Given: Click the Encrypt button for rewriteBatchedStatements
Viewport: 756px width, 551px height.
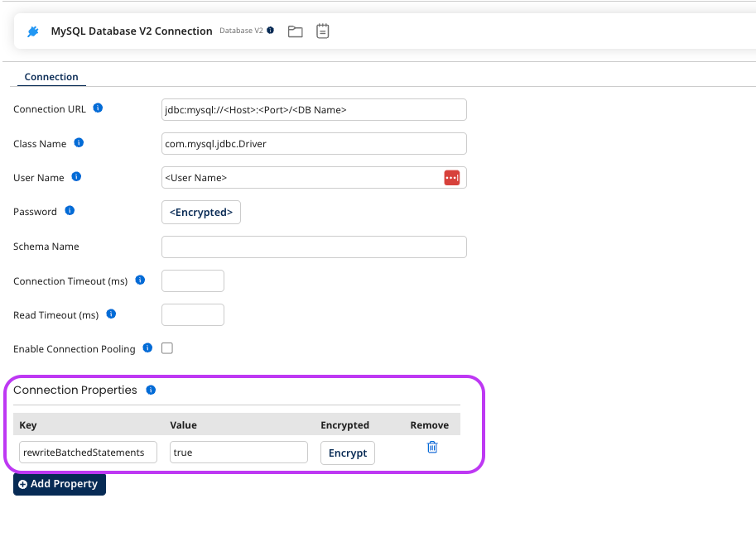Looking at the screenshot, I should [x=347, y=453].
